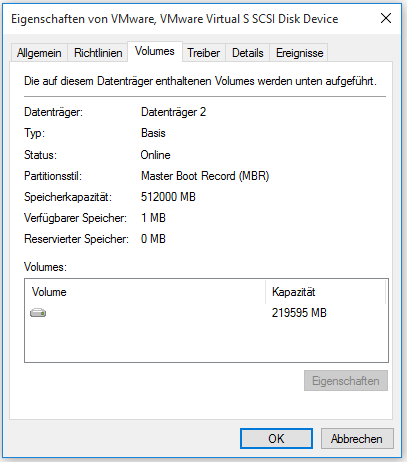Open the Richtlinien tab
This screenshot has width=407, height=462.
click(x=98, y=53)
